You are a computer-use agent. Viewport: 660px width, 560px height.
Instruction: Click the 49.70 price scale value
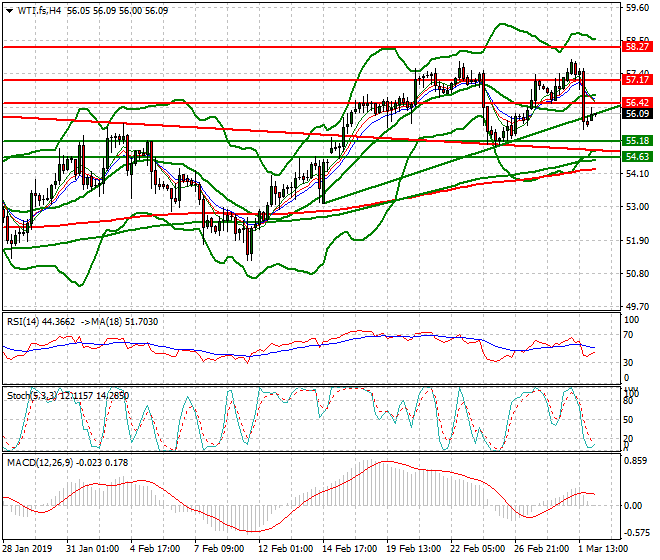coord(637,307)
